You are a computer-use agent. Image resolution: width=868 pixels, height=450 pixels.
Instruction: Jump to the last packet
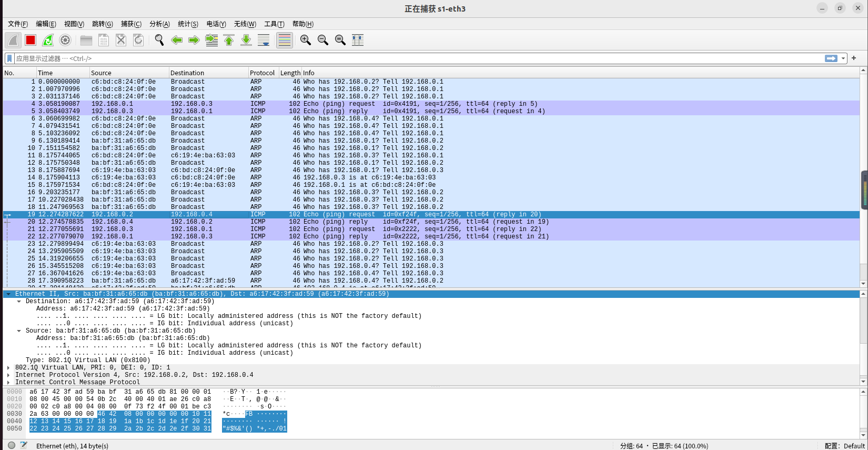point(246,40)
